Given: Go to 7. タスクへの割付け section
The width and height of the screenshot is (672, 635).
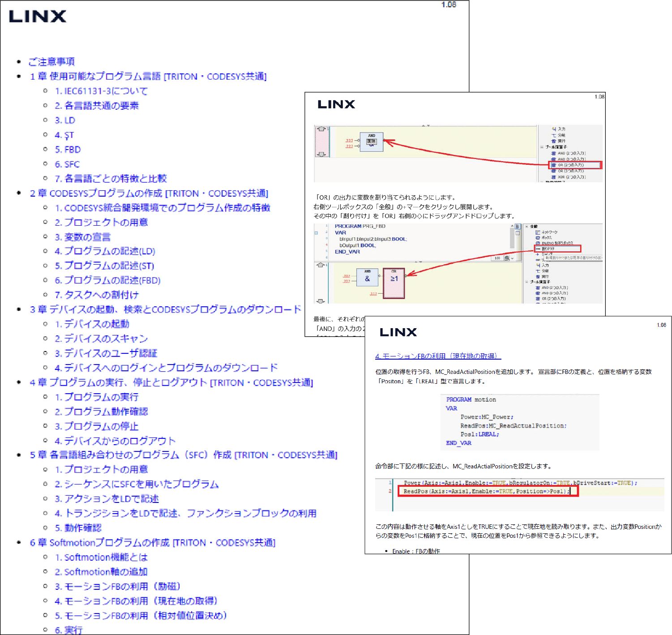Looking at the screenshot, I should [97, 295].
